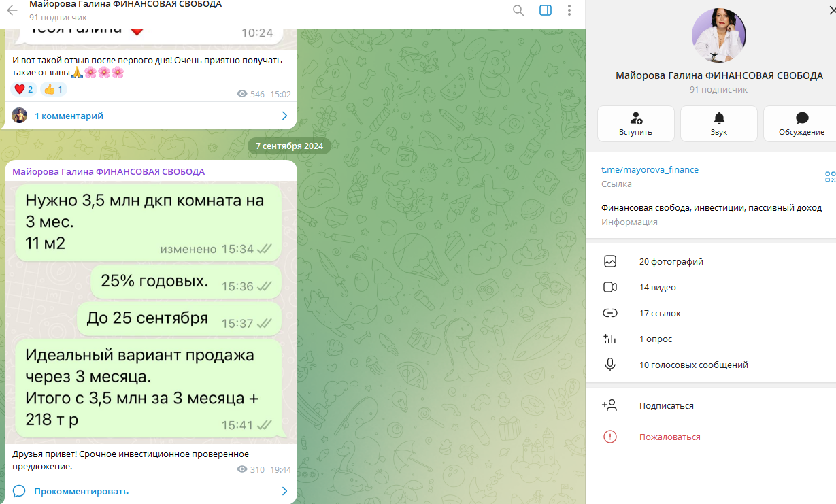Click the video camera icon beside 14 видео
Screen dimensions: 836x504
(610, 287)
